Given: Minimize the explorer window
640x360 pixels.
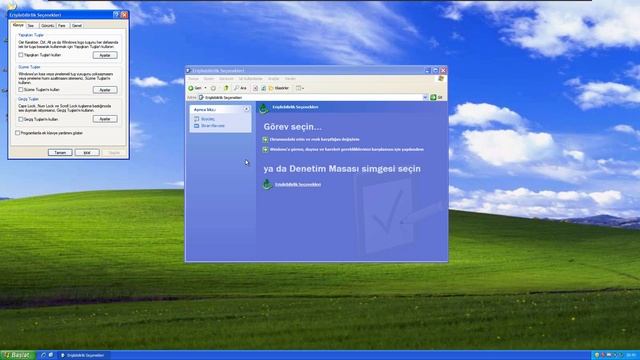Looking at the screenshot, I should tap(427, 71).
